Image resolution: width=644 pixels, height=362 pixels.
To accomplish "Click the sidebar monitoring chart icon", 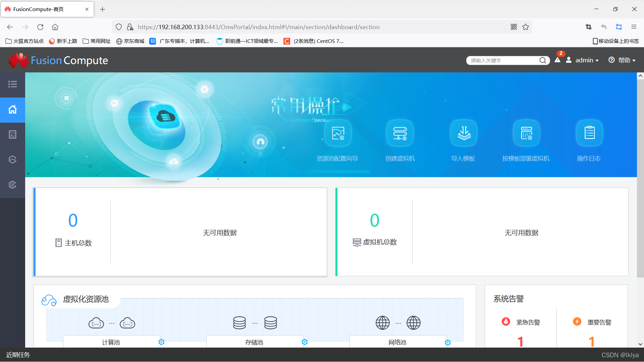I will [x=12, y=134].
